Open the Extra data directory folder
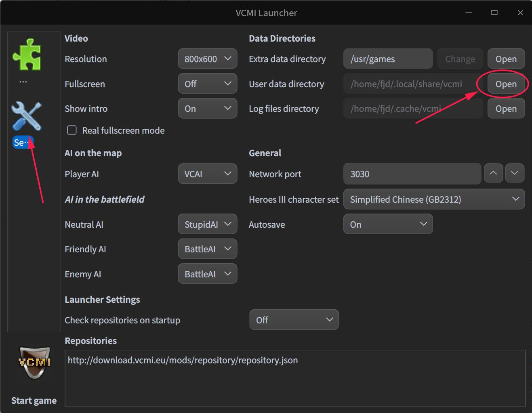532x413 pixels. (506, 59)
